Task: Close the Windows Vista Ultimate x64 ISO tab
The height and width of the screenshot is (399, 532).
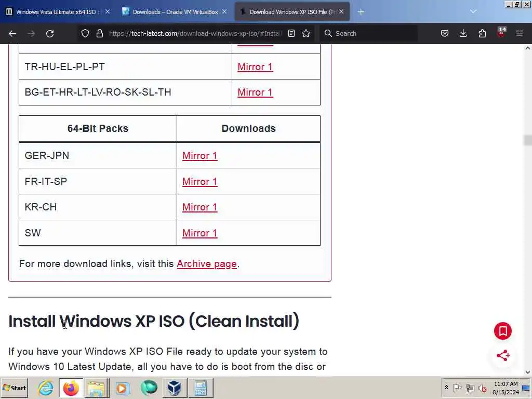Action: click(x=108, y=11)
